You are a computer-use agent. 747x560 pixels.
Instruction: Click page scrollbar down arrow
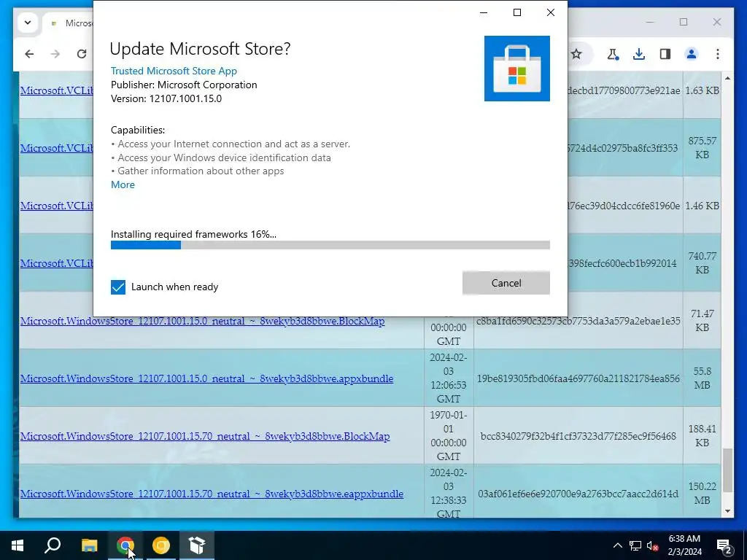pos(727,511)
